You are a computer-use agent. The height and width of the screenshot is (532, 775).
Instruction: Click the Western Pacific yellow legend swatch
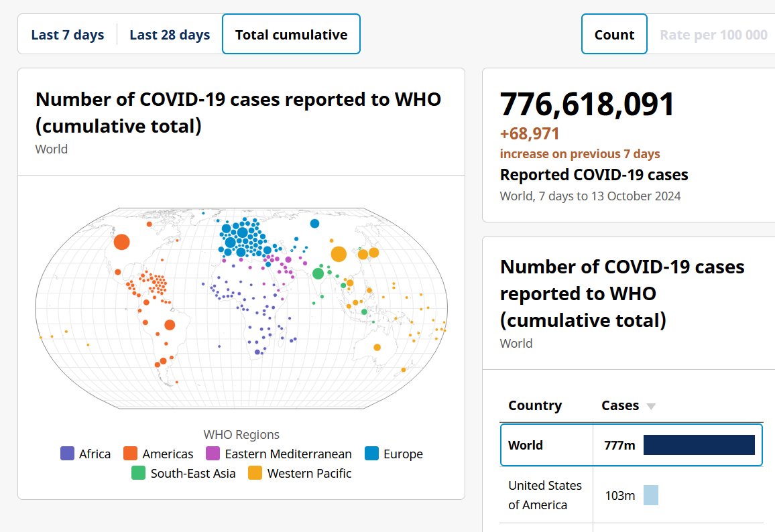click(x=255, y=473)
